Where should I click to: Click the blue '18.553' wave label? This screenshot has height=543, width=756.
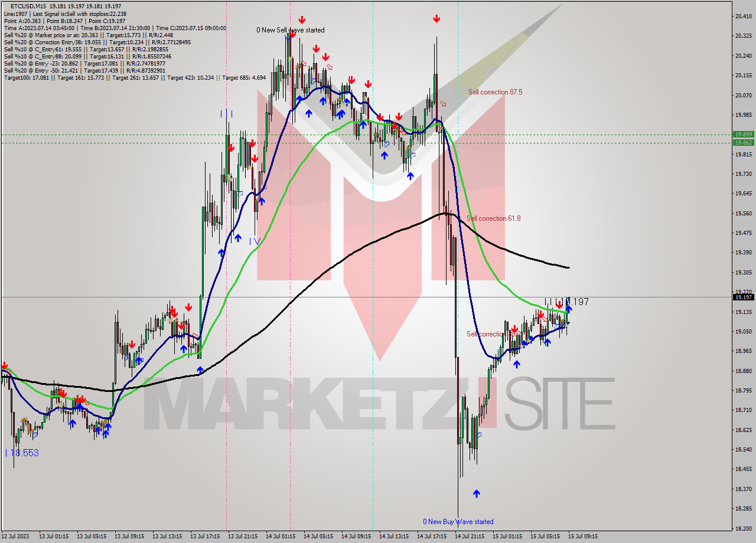point(22,453)
